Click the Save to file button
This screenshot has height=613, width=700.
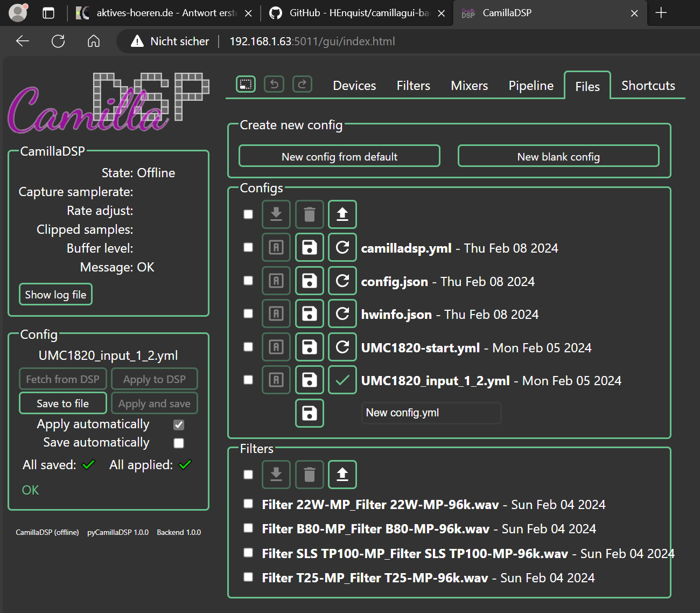63,403
